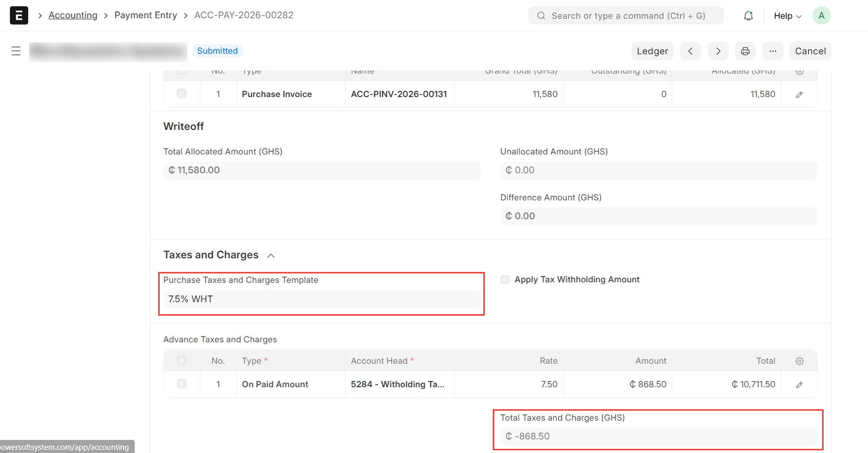Viewport: 868px width, 453px height.
Task: Click the search command bar
Action: (x=626, y=16)
